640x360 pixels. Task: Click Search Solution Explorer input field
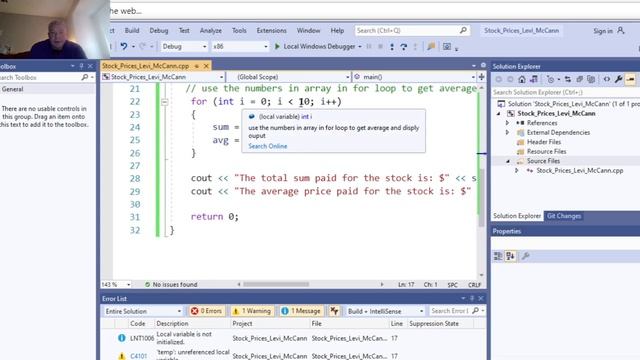(565, 92)
